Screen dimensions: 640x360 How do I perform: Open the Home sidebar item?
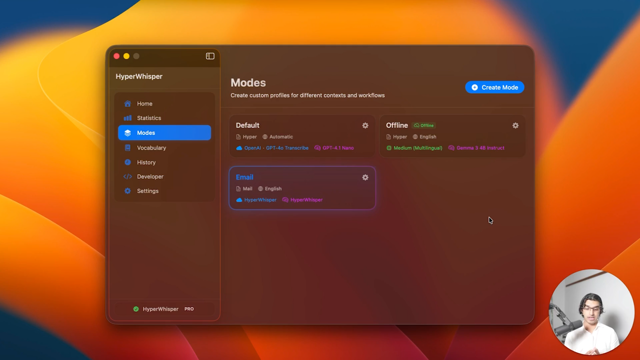click(x=164, y=104)
